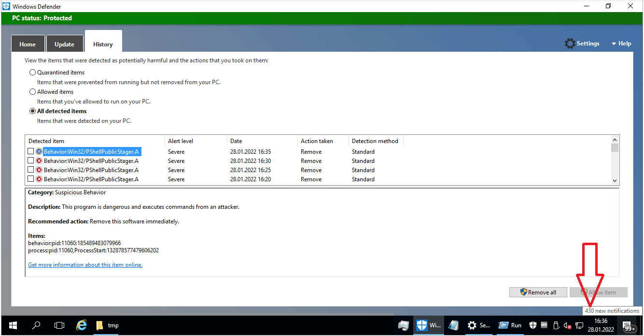Open the Help dropdown menu
Screen dimensions: 644x336
(x=621, y=44)
